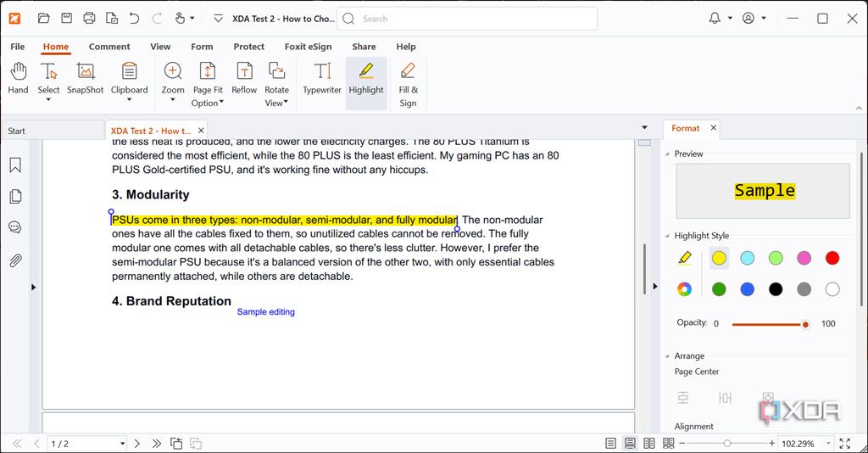Choose the yellow highlight color

tap(719, 258)
